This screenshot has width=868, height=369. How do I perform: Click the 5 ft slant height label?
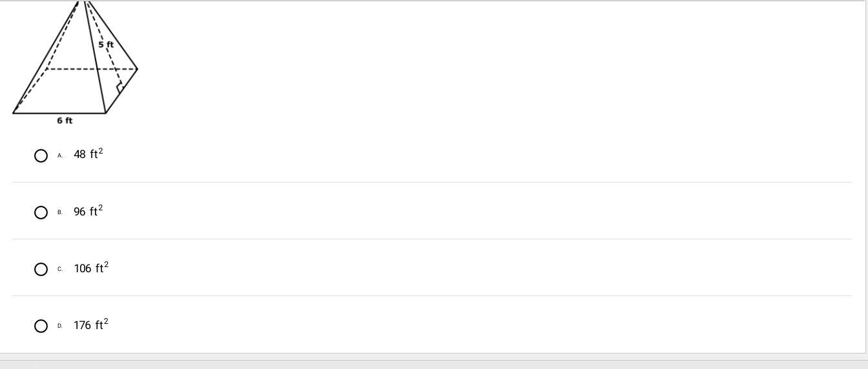click(106, 45)
